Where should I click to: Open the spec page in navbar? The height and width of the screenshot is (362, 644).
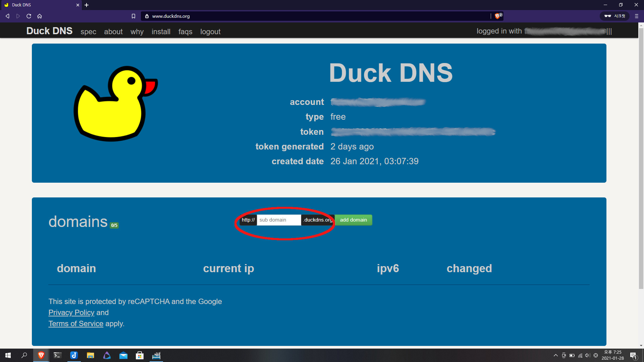pyautogui.click(x=88, y=32)
